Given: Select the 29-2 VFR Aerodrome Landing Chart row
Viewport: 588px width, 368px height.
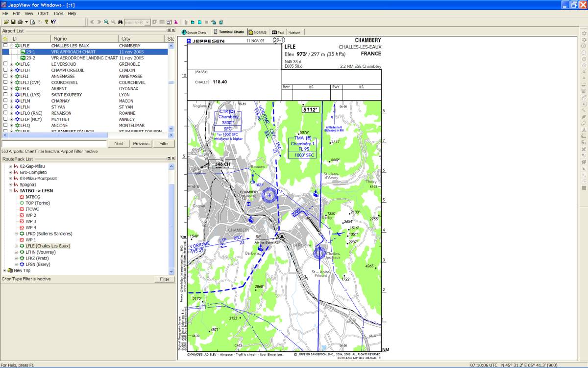Looking at the screenshot, I should pyautogui.click(x=85, y=58).
